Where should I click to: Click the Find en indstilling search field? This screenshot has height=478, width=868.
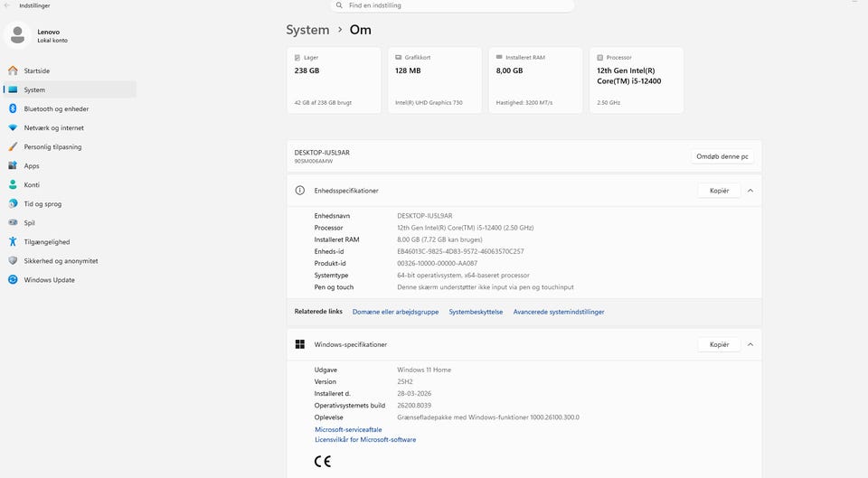(x=452, y=5)
